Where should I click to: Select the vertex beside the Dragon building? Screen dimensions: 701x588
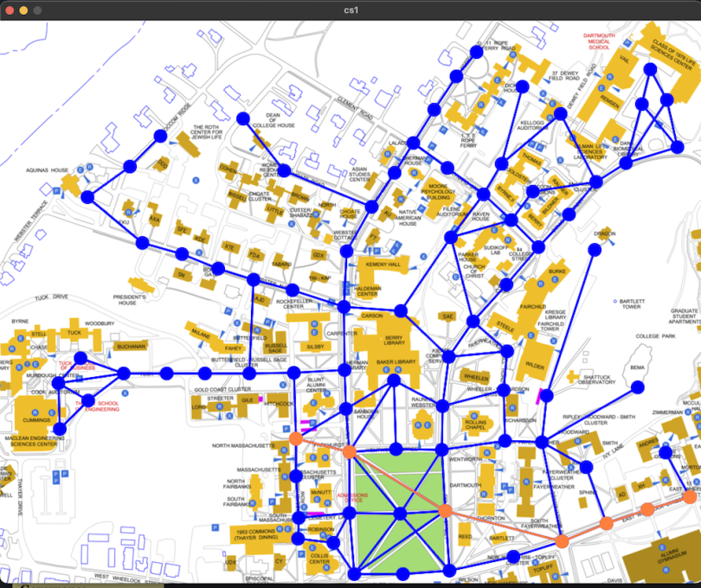[595, 250]
